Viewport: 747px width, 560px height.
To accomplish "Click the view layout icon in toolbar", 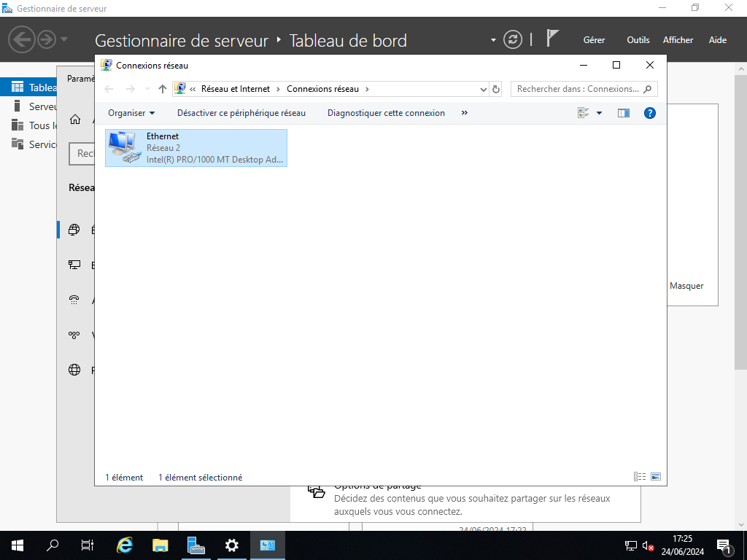I will coord(584,113).
